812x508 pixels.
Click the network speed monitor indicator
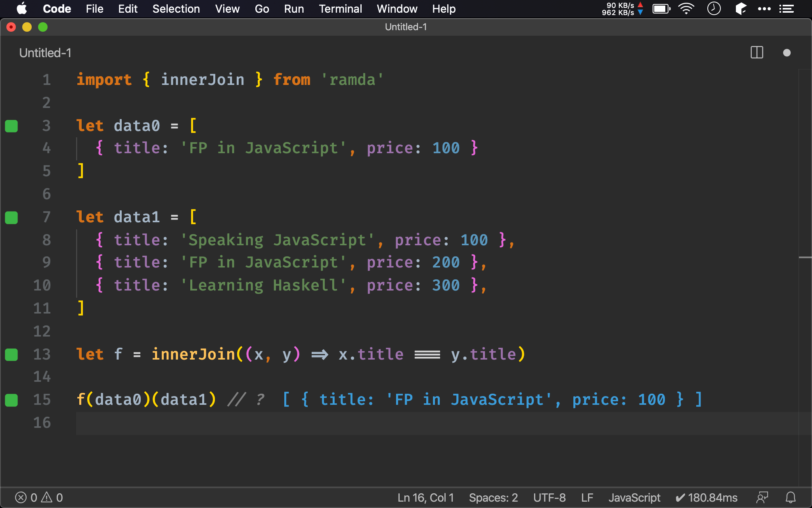(622, 9)
